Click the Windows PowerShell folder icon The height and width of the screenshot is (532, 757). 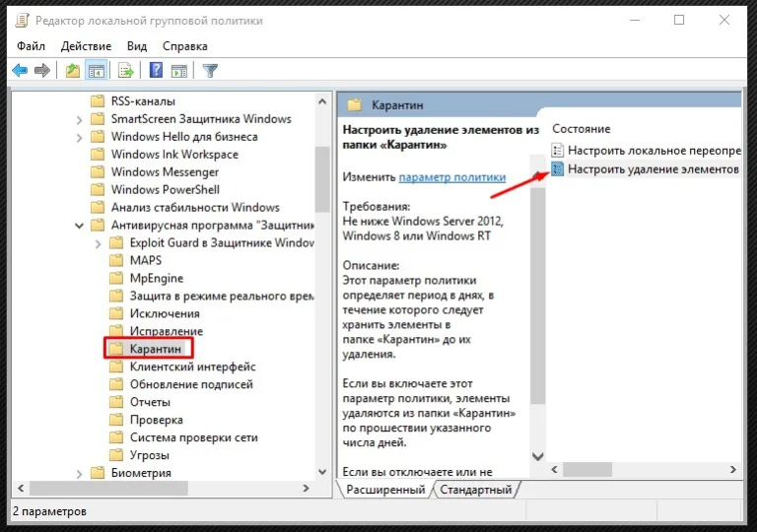point(98,189)
